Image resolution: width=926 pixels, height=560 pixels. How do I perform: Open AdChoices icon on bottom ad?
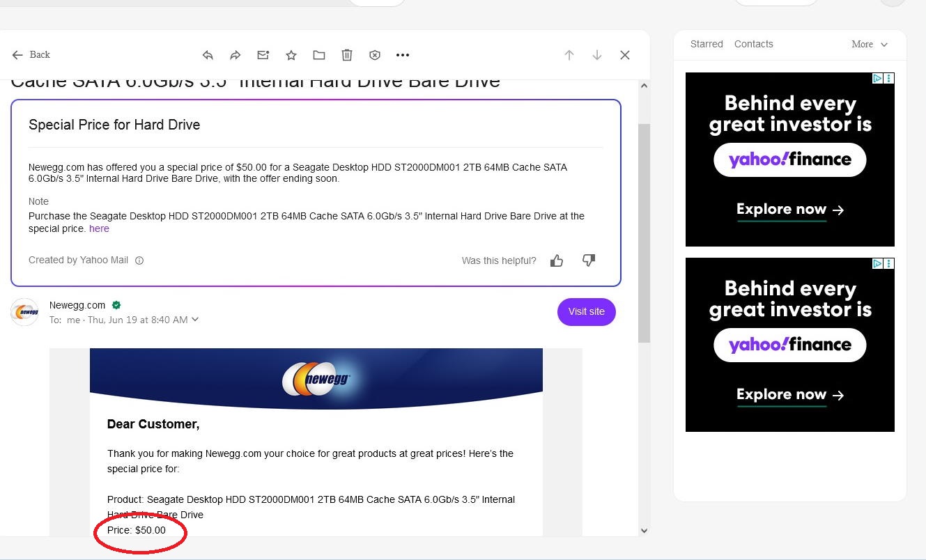(878, 264)
